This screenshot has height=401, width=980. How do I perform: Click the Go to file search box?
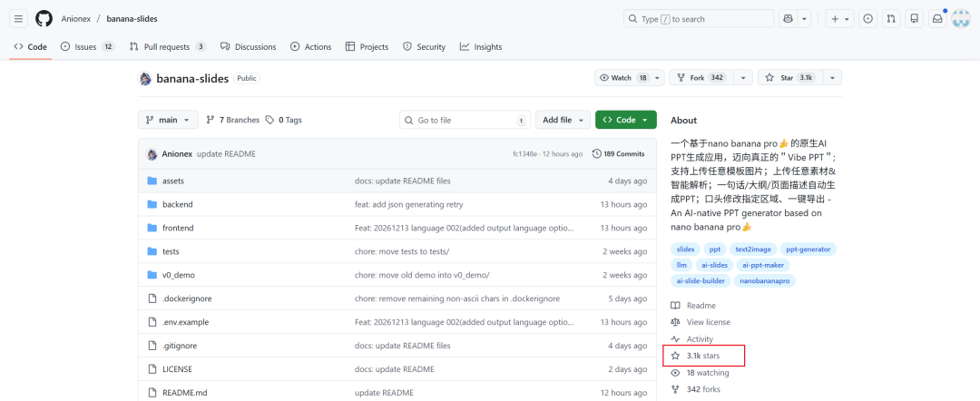coord(465,120)
